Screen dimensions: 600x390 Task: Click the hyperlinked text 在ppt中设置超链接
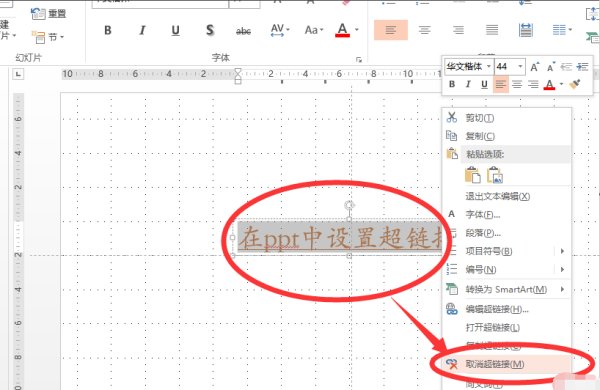click(340, 238)
